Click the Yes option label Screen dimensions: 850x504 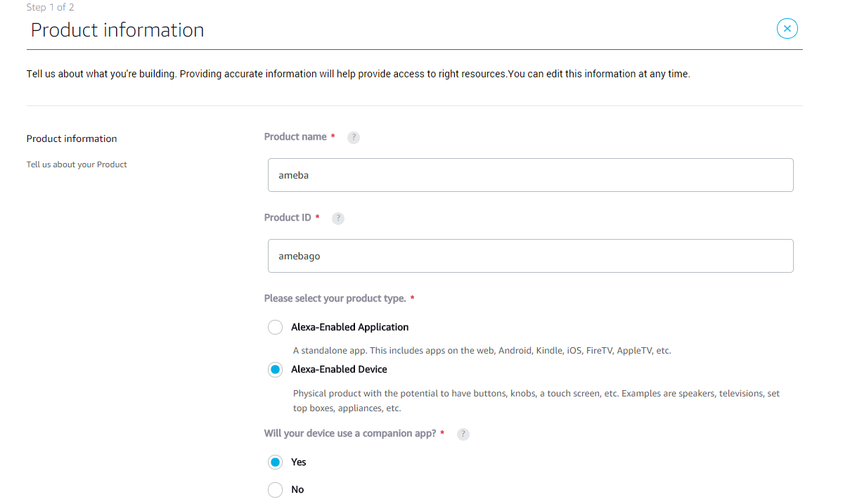click(x=299, y=462)
